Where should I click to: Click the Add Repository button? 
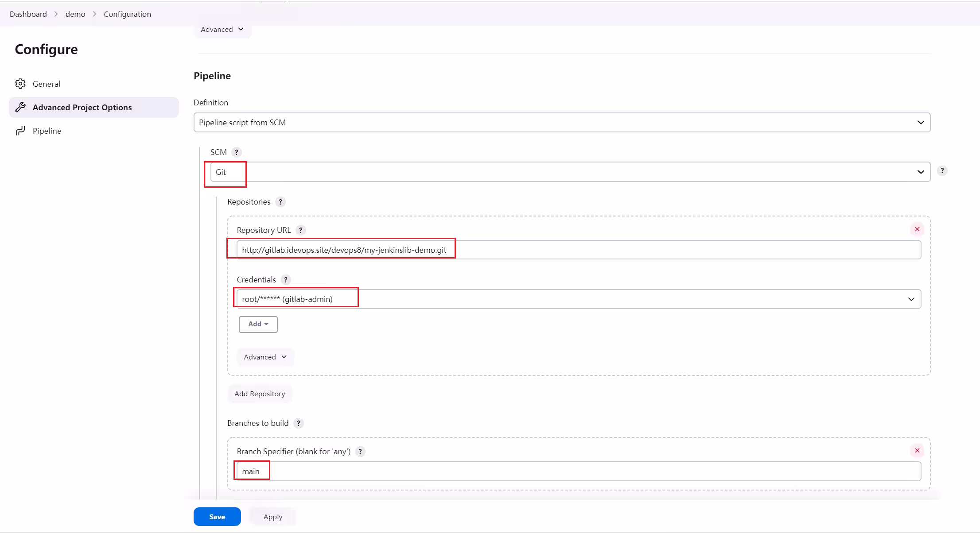pyautogui.click(x=260, y=394)
